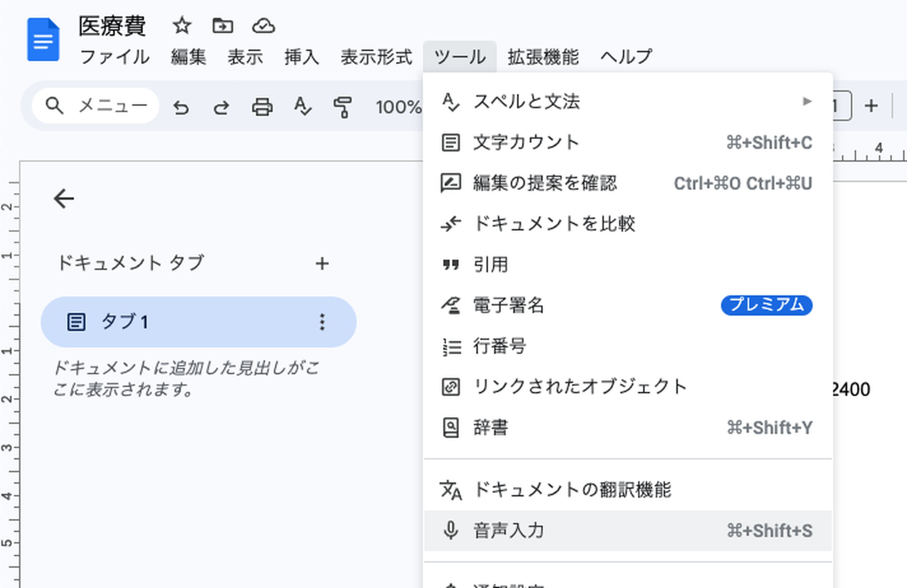This screenshot has width=907, height=588.
Task: Select タブ 1 in sidebar
Action: point(198,322)
